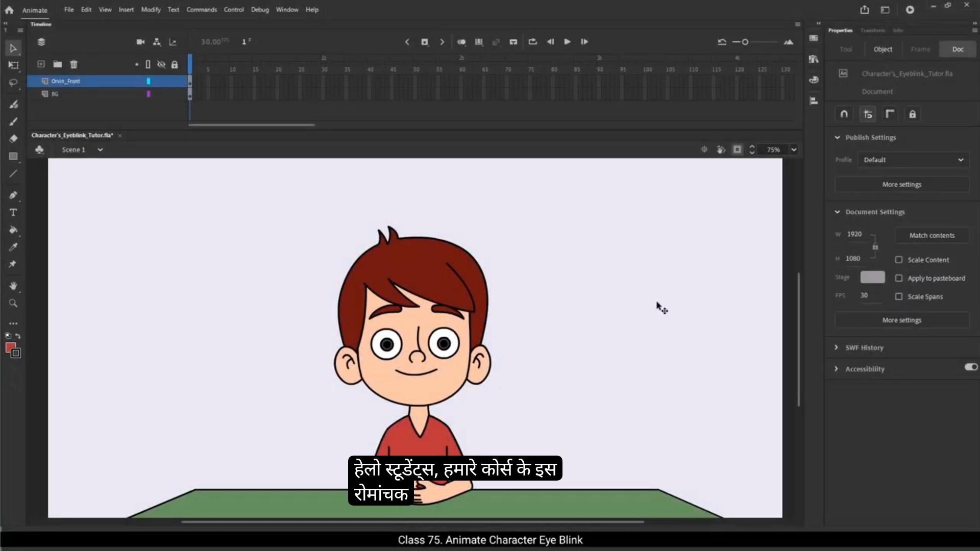The width and height of the screenshot is (980, 551).
Task: Open the Profile Default dropdown
Action: [x=913, y=160]
